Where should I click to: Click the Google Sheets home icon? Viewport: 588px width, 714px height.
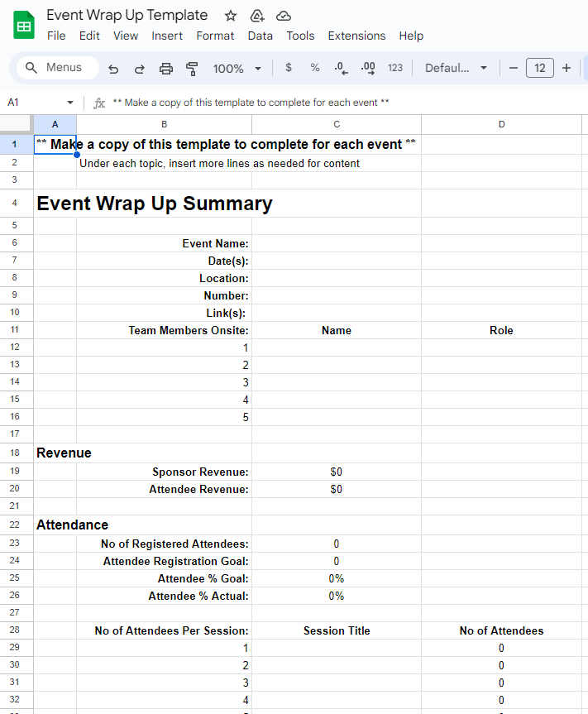point(24,25)
